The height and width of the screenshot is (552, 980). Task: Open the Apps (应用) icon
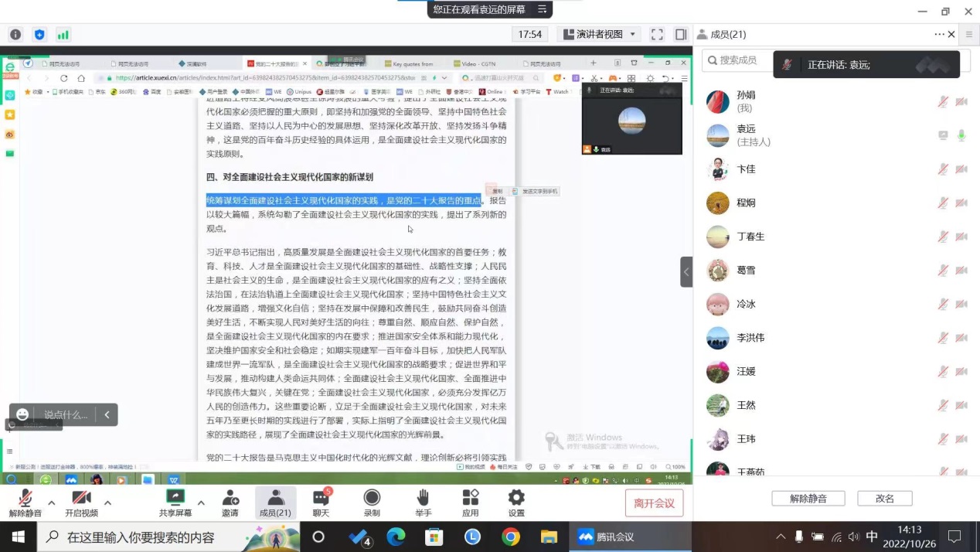tap(470, 503)
